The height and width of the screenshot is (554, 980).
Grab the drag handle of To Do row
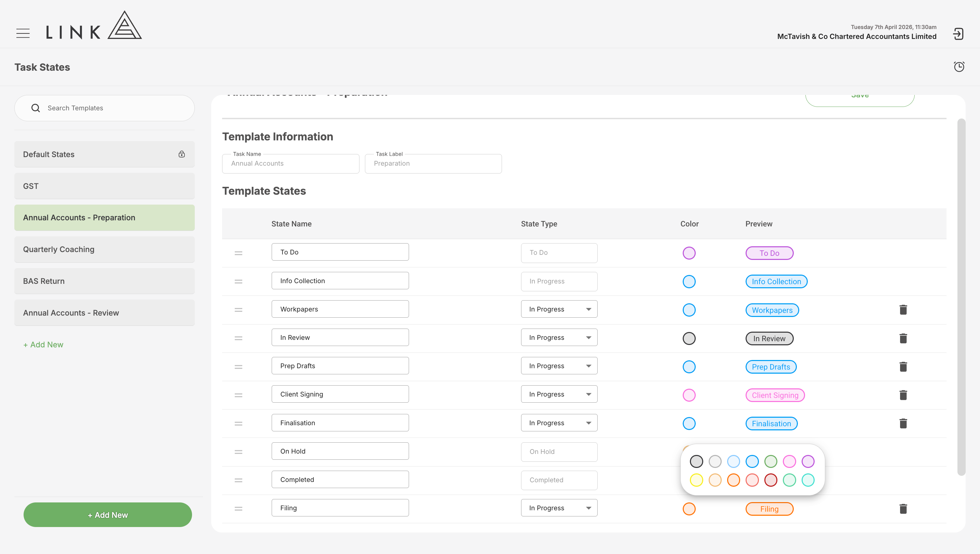coord(238,253)
